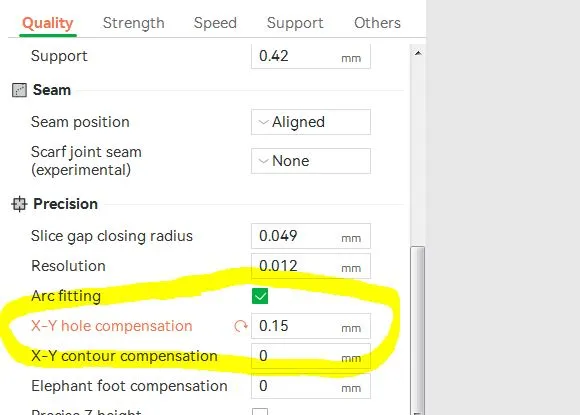580x415 pixels.
Task: Open the Others tab
Action: 377,23
